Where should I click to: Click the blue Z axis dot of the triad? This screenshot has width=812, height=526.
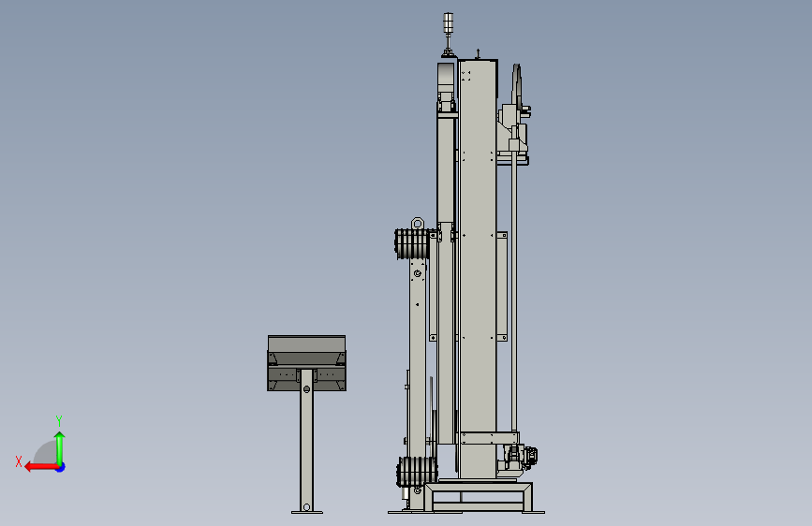point(61,468)
